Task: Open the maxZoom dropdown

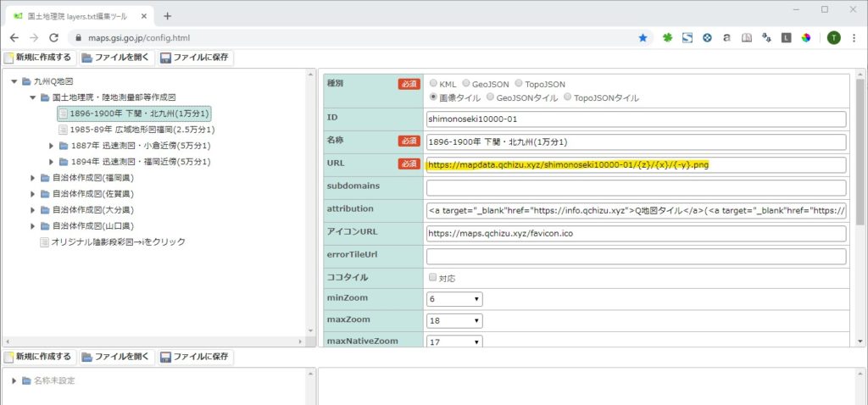Action: pos(454,321)
